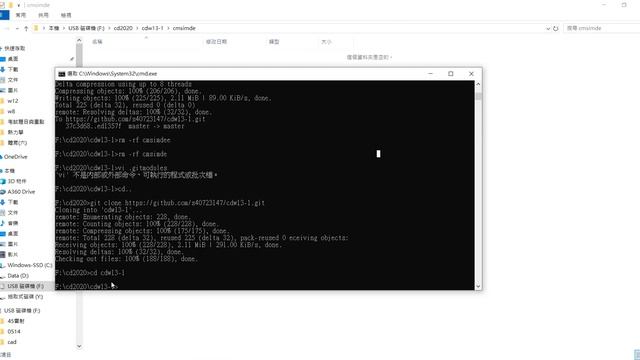Screen dimensions: 640x360
Task: Click the 影片 videos icon under This PC
Action: 3,255
